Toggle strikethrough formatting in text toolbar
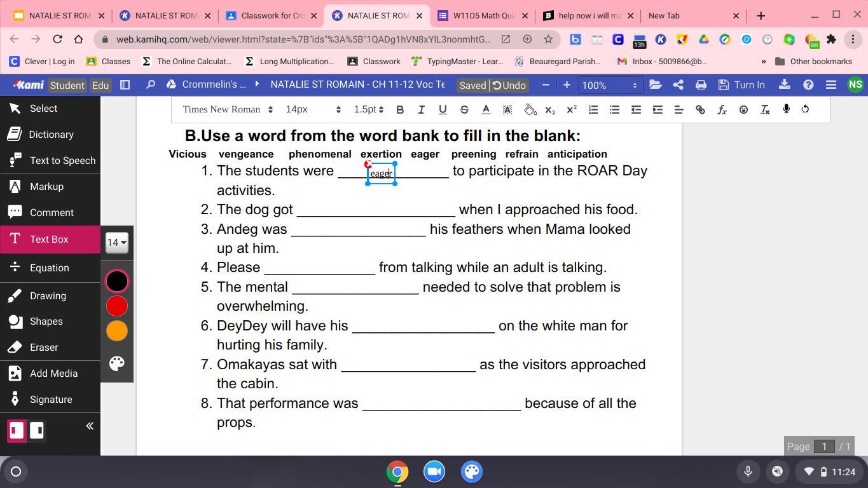Image resolution: width=868 pixels, height=488 pixels. tap(464, 109)
